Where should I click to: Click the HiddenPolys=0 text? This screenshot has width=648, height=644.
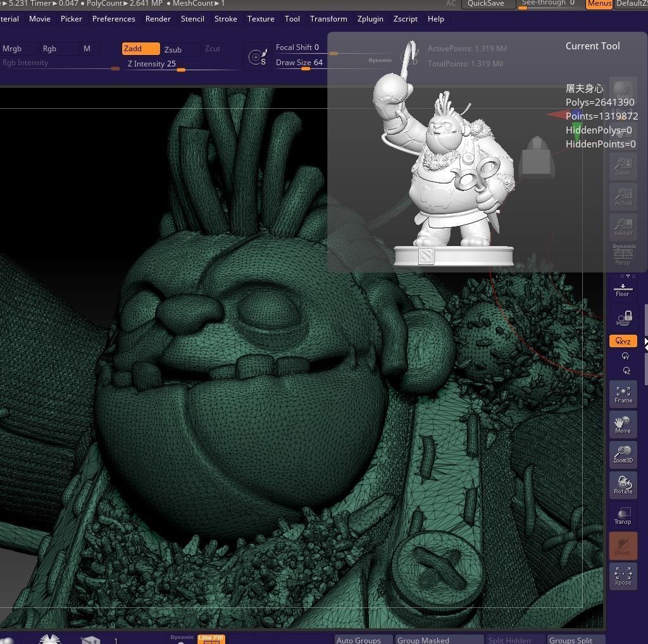[599, 130]
